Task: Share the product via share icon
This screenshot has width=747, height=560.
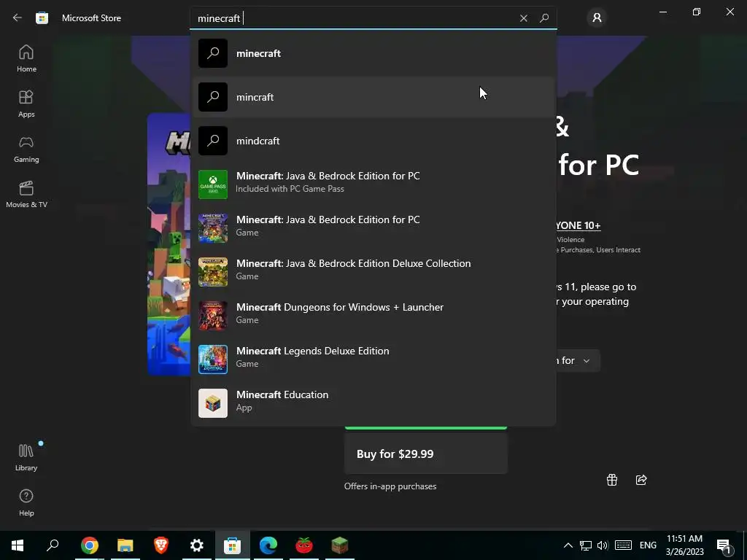Action: [641, 480]
